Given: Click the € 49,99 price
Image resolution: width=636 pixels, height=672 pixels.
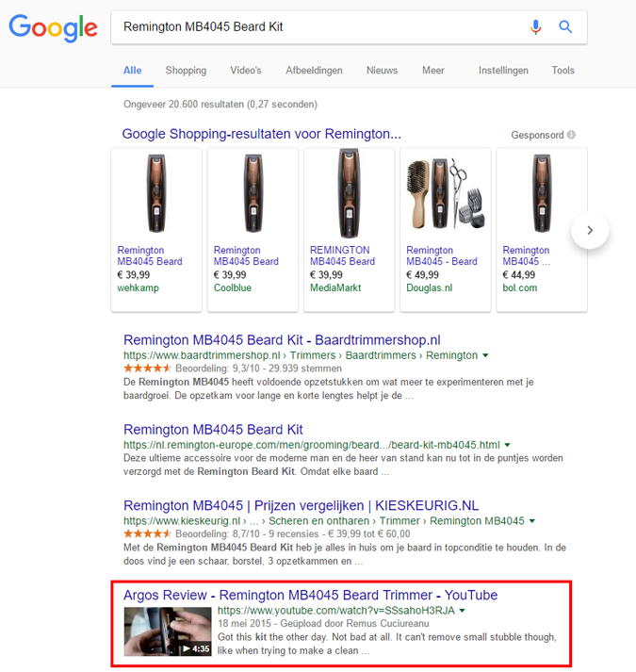Looking at the screenshot, I should pyautogui.click(x=422, y=274).
